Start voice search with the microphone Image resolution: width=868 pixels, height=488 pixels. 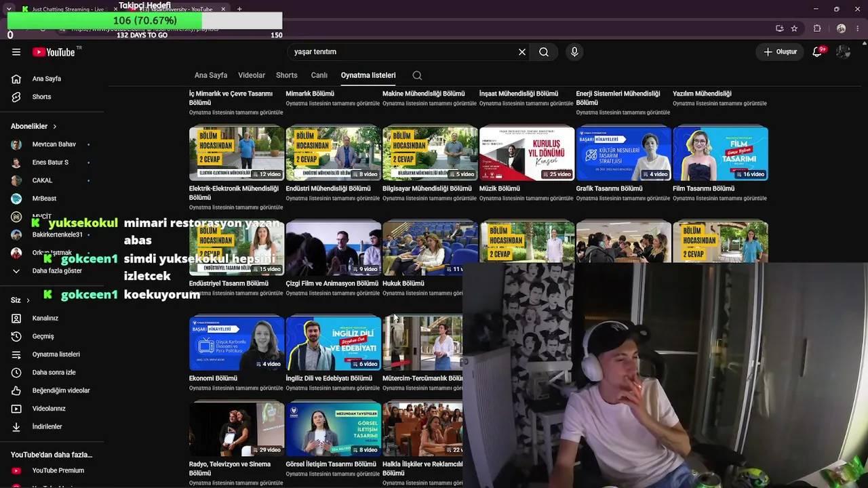(x=574, y=52)
